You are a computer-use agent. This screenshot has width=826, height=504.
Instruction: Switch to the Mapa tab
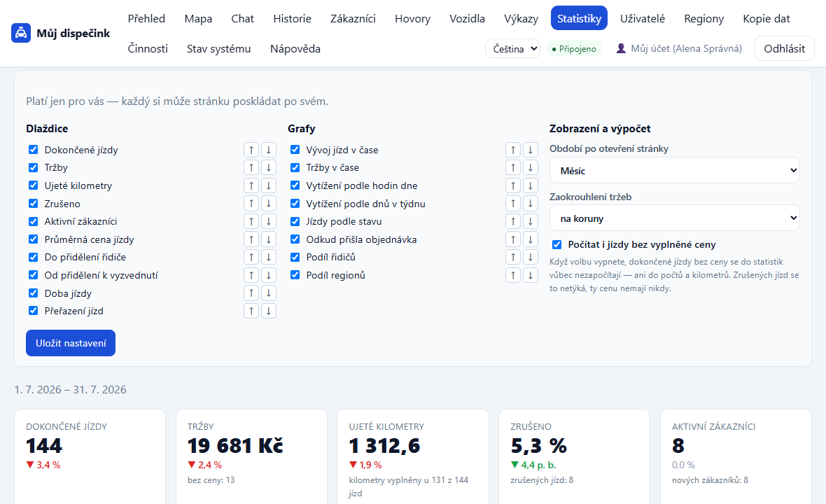198,18
